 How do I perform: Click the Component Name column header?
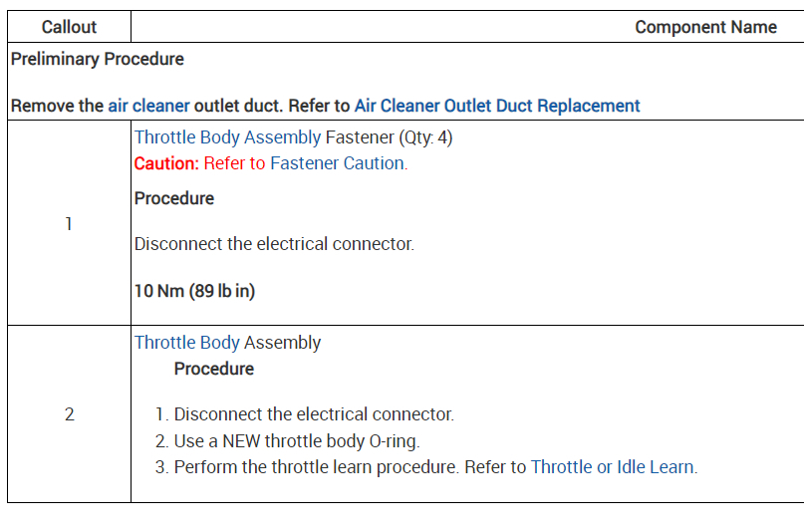(x=705, y=27)
